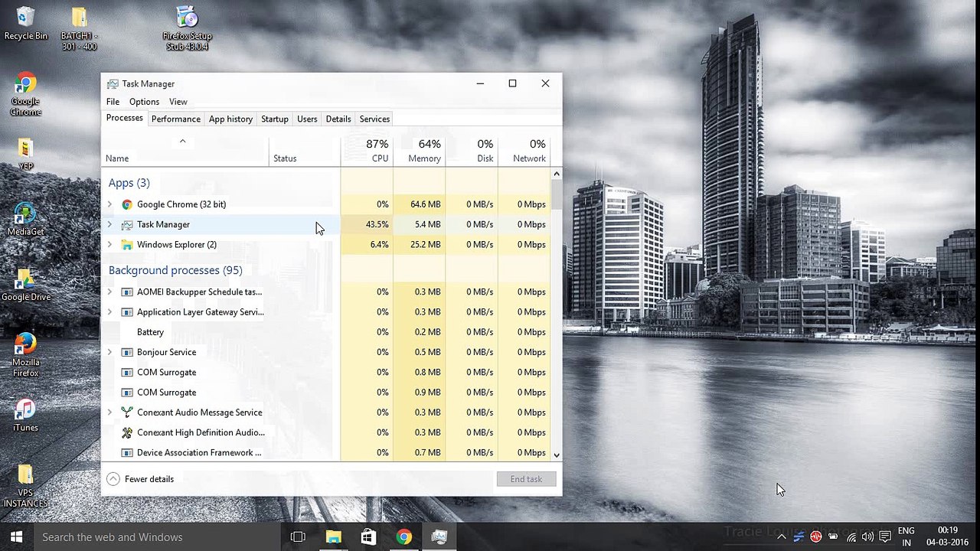The height and width of the screenshot is (551, 980).
Task: Select the Google Chrome desktop shortcut
Action: click(x=25, y=94)
